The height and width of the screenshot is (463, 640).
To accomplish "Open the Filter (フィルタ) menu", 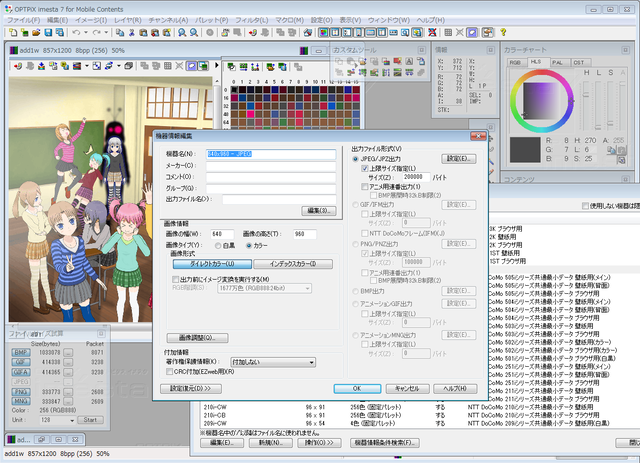I will tap(251, 20).
